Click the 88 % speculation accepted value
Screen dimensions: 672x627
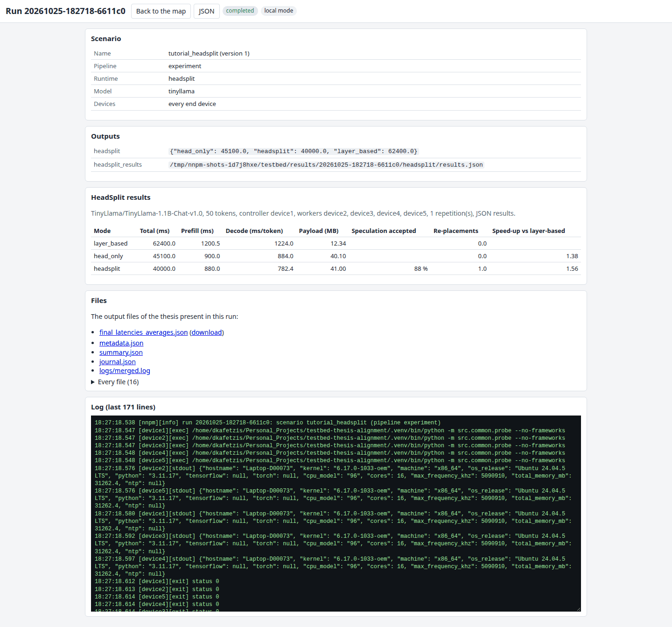point(421,268)
